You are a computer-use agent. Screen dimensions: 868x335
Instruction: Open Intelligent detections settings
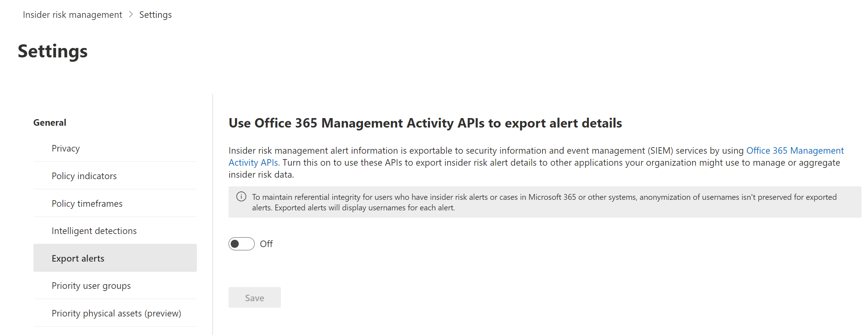94,231
